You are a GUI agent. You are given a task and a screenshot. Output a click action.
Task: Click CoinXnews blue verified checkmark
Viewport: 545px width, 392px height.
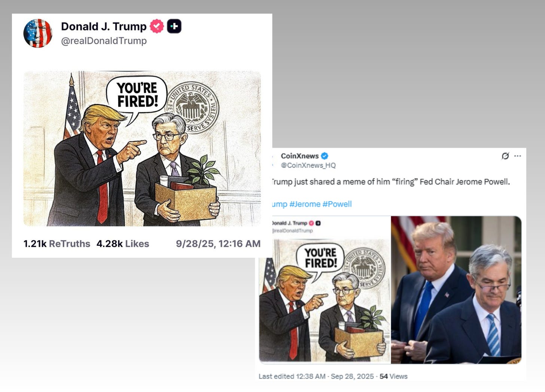pyautogui.click(x=325, y=156)
